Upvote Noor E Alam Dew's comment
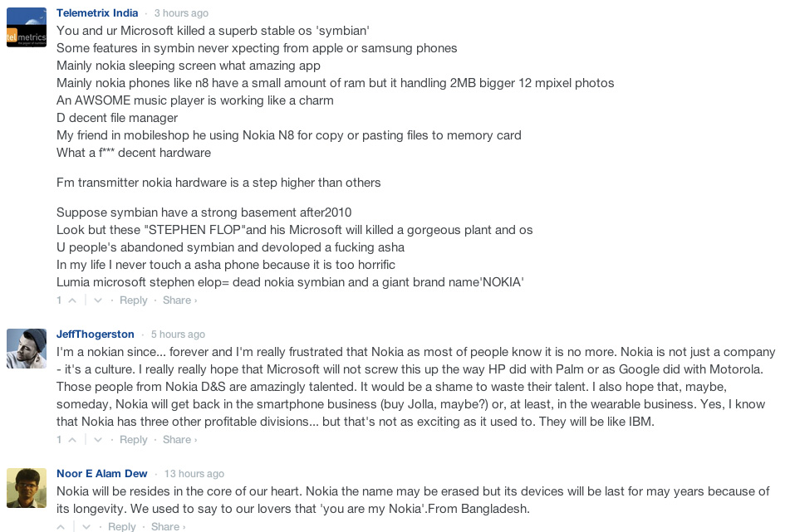Screen dimensions: 785x532 pyautogui.click(x=61, y=526)
